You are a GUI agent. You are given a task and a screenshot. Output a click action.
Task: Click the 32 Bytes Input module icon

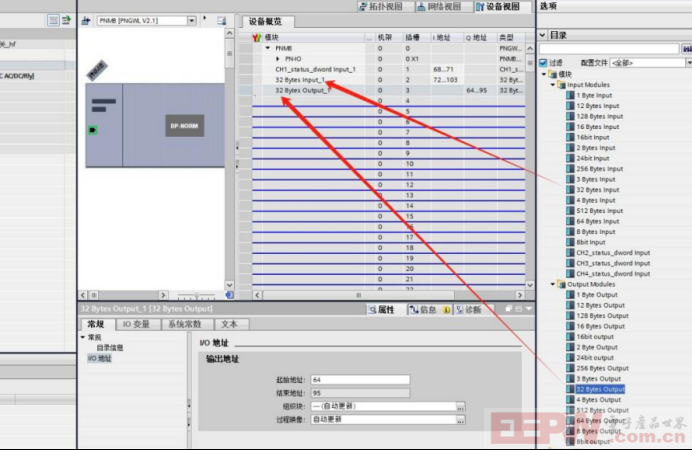(570, 190)
